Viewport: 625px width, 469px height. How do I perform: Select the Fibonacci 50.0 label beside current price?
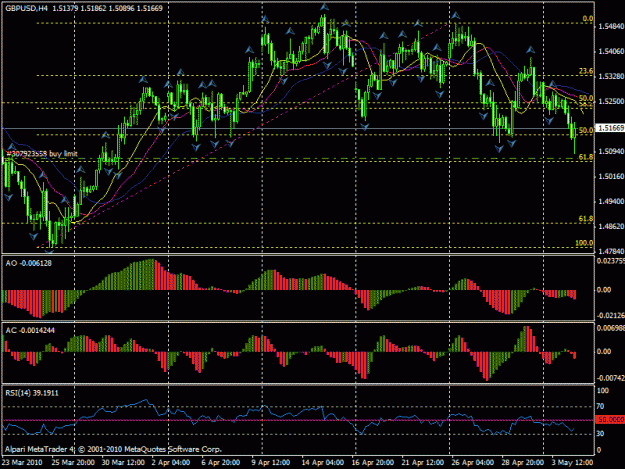point(586,130)
